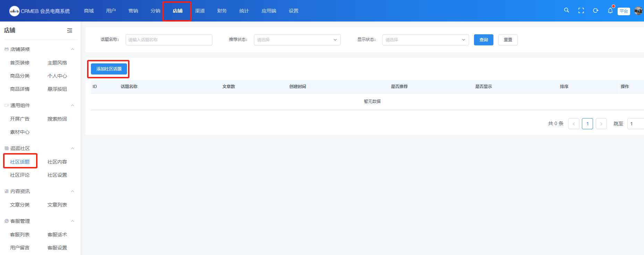Select 社区内容 in the sidebar
The width and height of the screenshot is (644, 255).
point(57,162)
